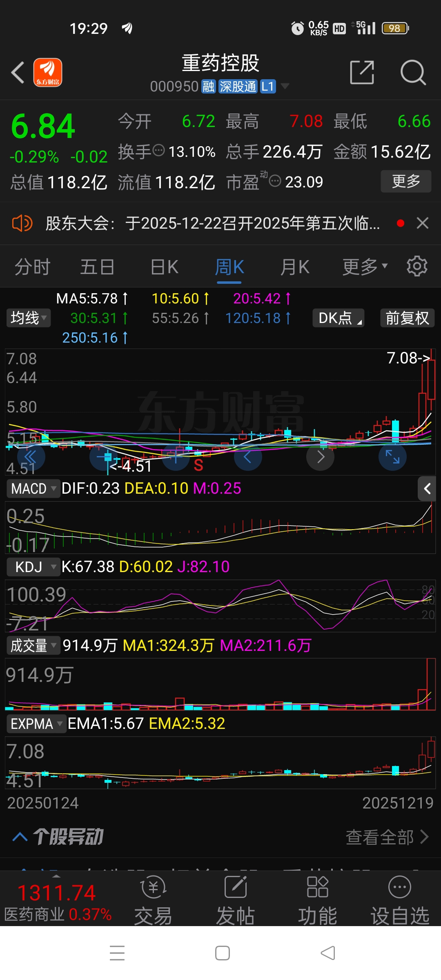Open 设自选 watchlist settings

point(400,900)
